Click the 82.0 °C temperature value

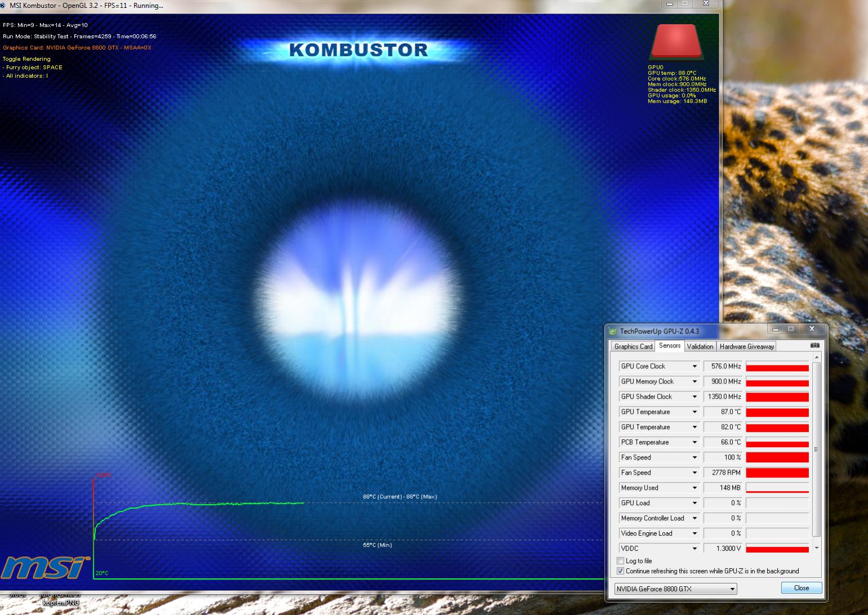pyautogui.click(x=723, y=427)
